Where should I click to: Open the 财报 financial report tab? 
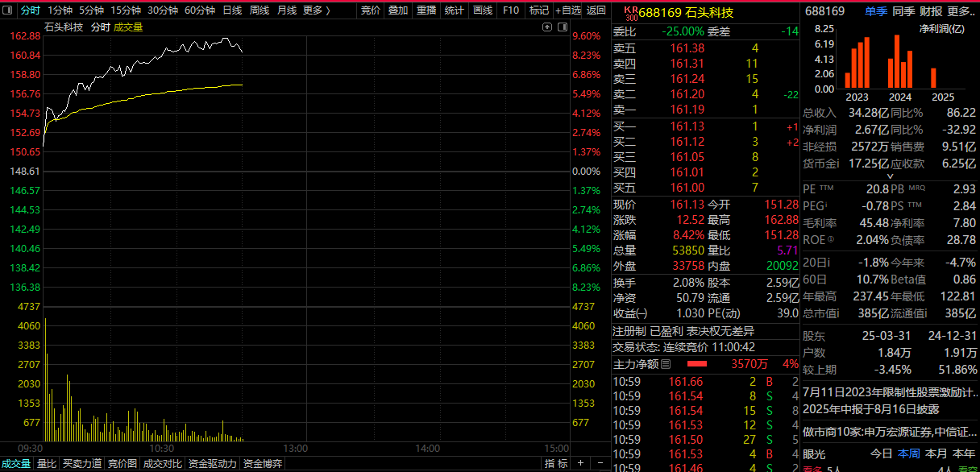pos(931,11)
